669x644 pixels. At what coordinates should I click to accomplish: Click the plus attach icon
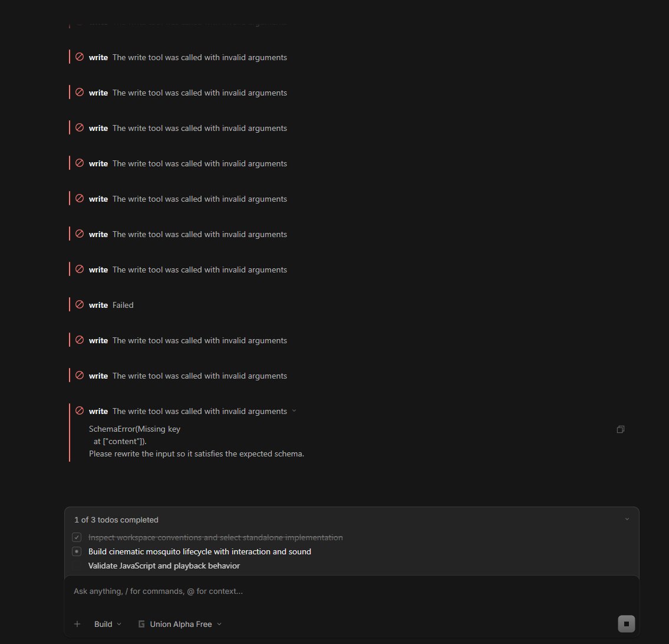pos(77,624)
